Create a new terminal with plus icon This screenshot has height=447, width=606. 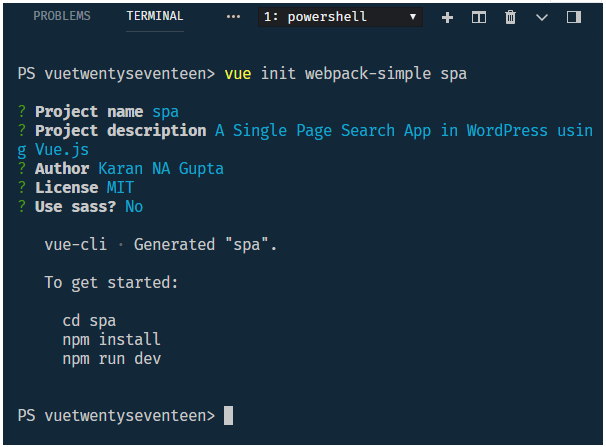point(447,17)
